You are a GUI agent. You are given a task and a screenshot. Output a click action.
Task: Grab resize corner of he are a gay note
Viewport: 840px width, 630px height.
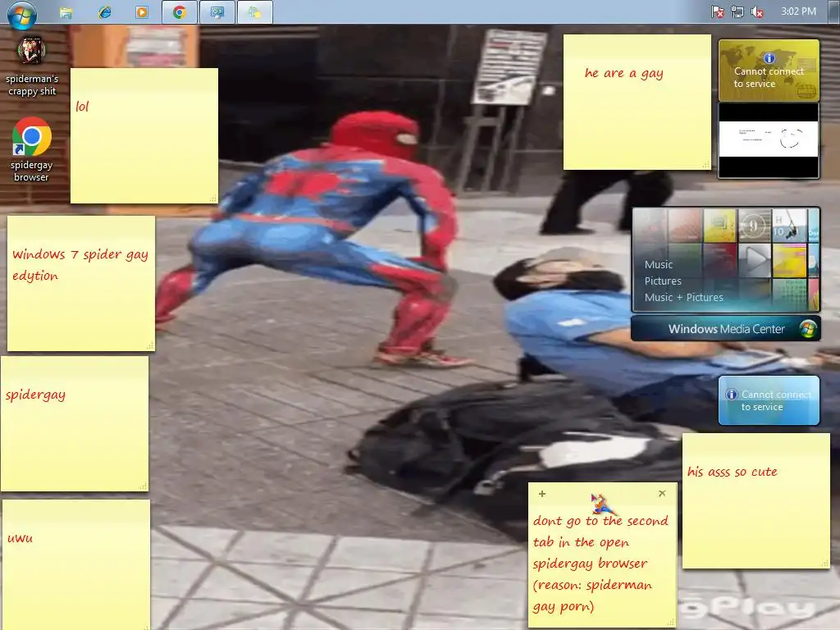pos(706,164)
